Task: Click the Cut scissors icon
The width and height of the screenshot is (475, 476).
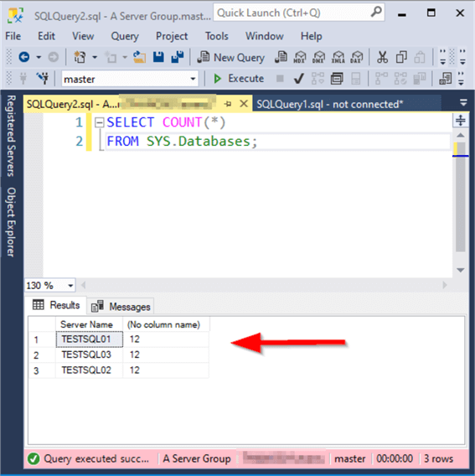Action: pyautogui.click(x=382, y=57)
